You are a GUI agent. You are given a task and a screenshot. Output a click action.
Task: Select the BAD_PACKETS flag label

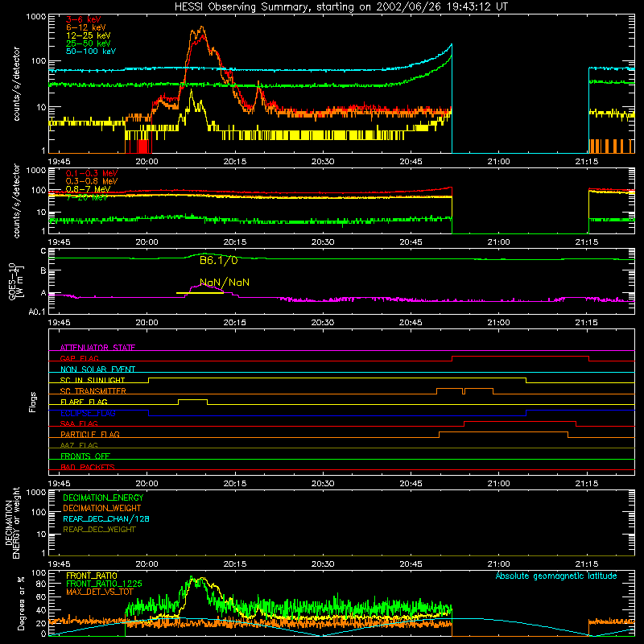click(x=88, y=467)
